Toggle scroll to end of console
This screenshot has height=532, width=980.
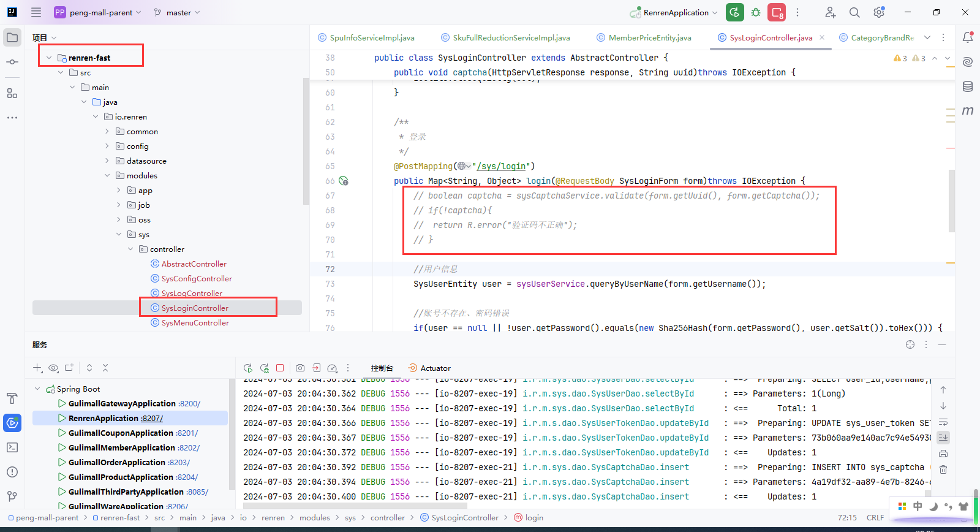pos(943,438)
